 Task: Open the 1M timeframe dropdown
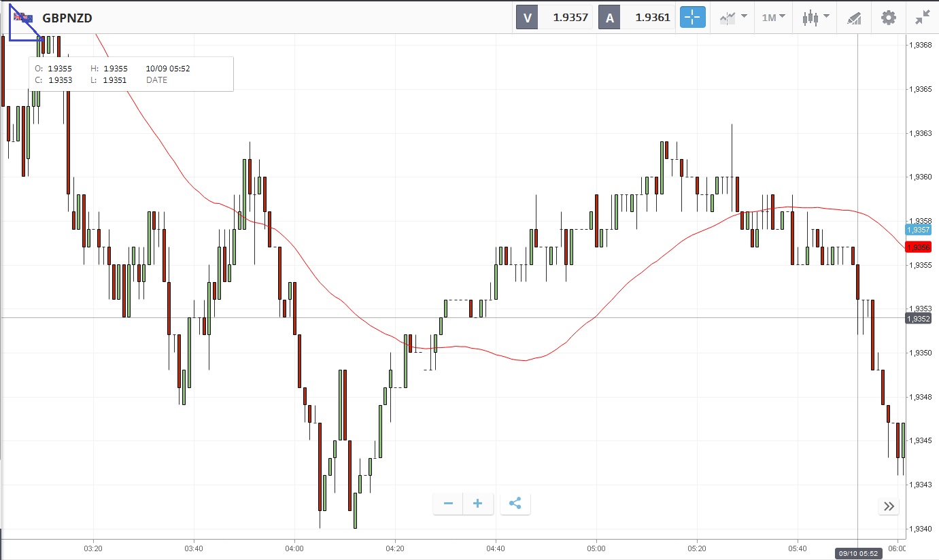773,18
